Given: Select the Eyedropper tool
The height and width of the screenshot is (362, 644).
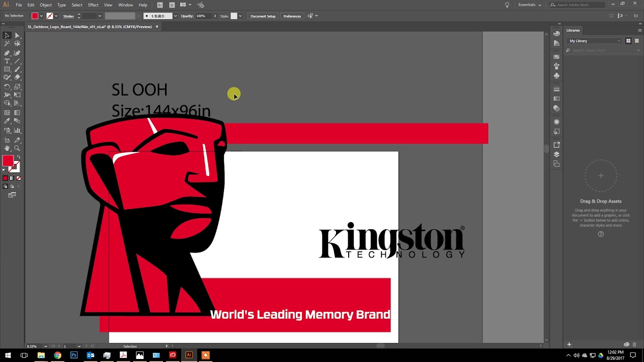Looking at the screenshot, I should click(x=7, y=121).
